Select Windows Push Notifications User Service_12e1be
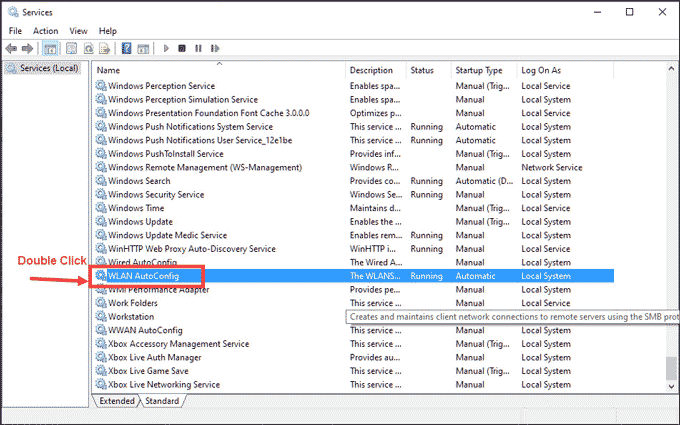This screenshot has height=425, width=680. tap(200, 140)
